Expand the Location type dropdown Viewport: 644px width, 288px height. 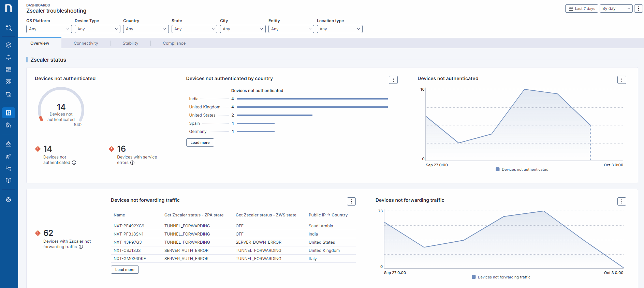[339, 29]
